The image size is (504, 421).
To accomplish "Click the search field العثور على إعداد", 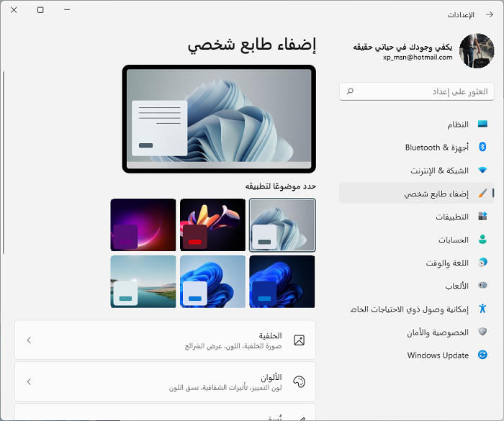I will 417,91.
